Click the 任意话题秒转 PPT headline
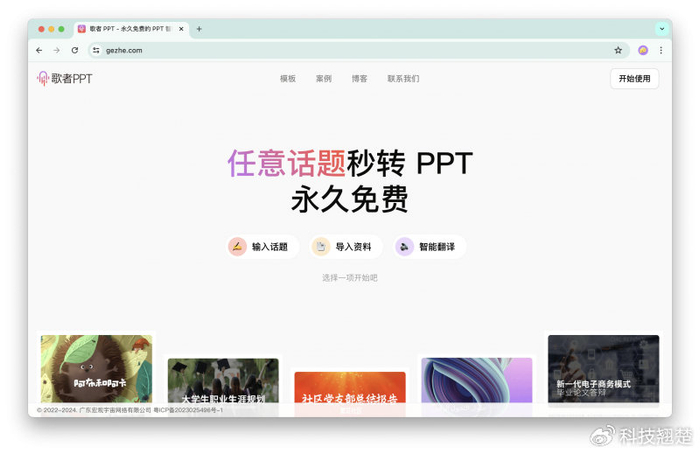 350,163
